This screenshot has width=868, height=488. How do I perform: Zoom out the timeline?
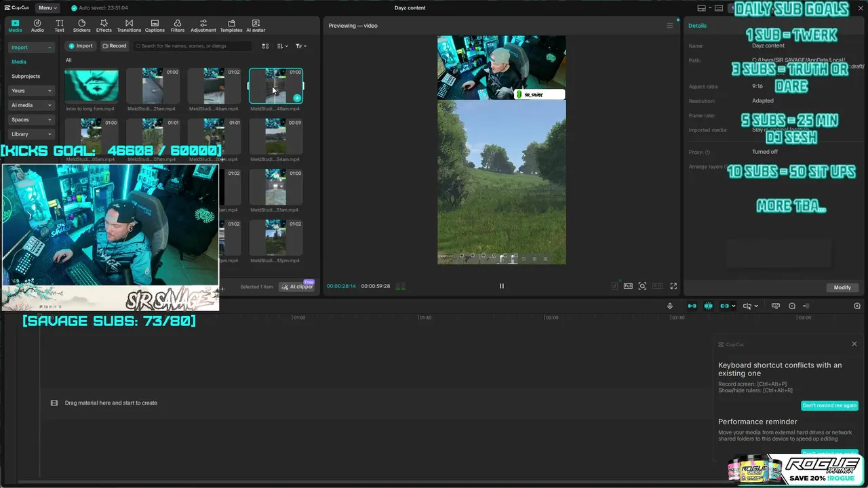click(x=792, y=306)
